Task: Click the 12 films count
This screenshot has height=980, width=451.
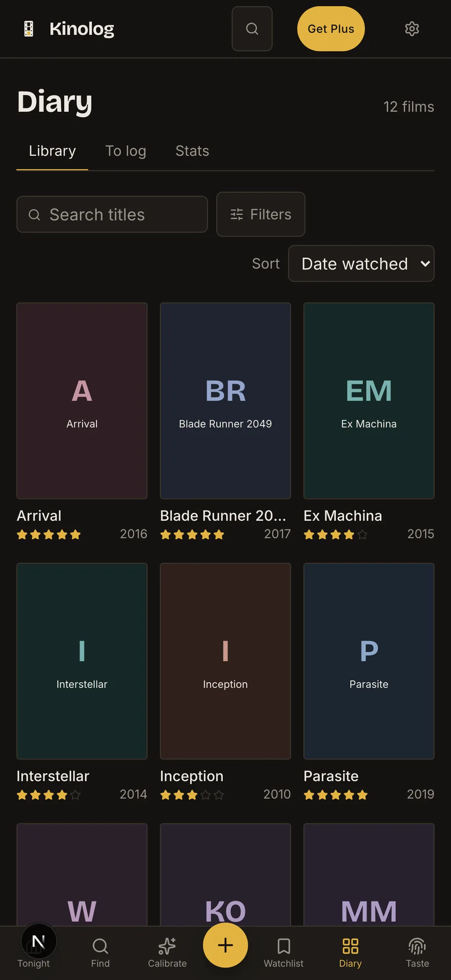Action: 408,107
